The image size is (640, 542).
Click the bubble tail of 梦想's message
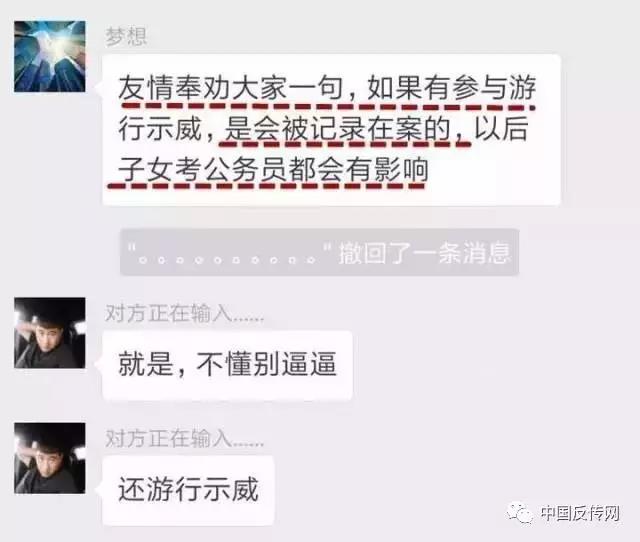pyautogui.click(x=98, y=87)
